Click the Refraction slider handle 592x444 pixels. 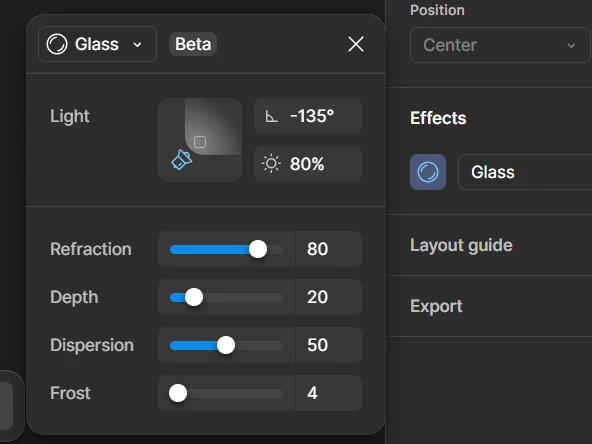258,249
